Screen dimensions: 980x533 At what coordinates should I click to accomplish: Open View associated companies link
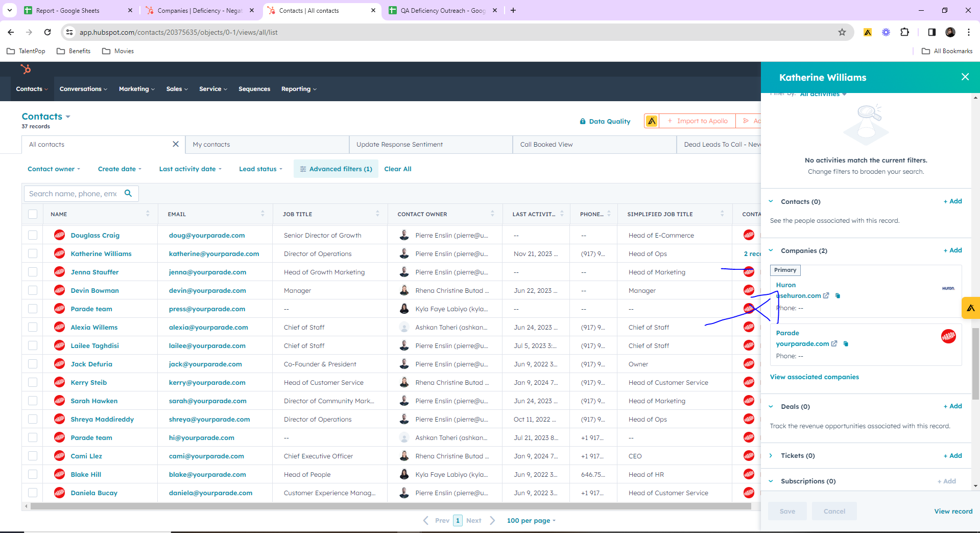click(814, 377)
